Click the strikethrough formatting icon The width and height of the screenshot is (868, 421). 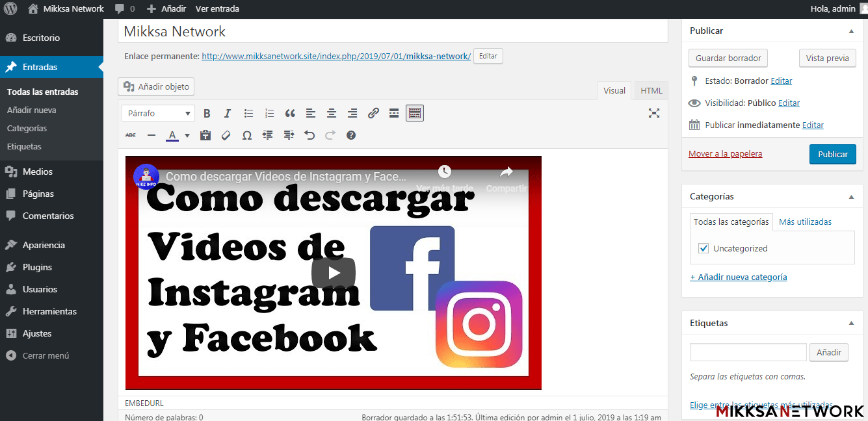click(131, 135)
